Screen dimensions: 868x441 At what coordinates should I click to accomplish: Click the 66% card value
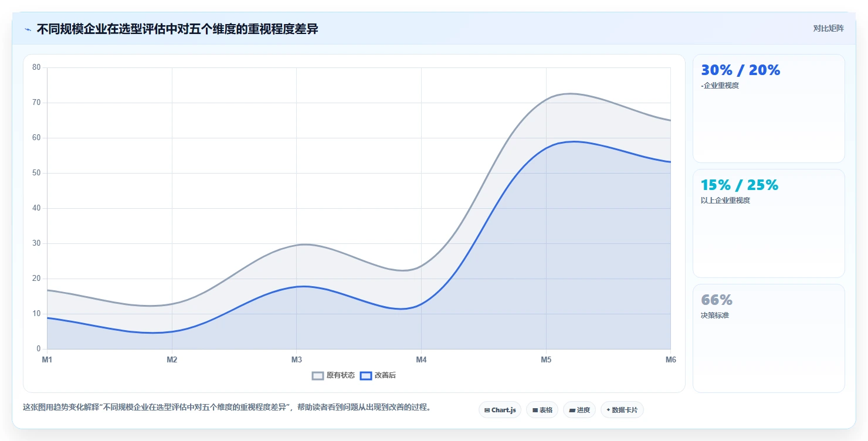(x=717, y=300)
